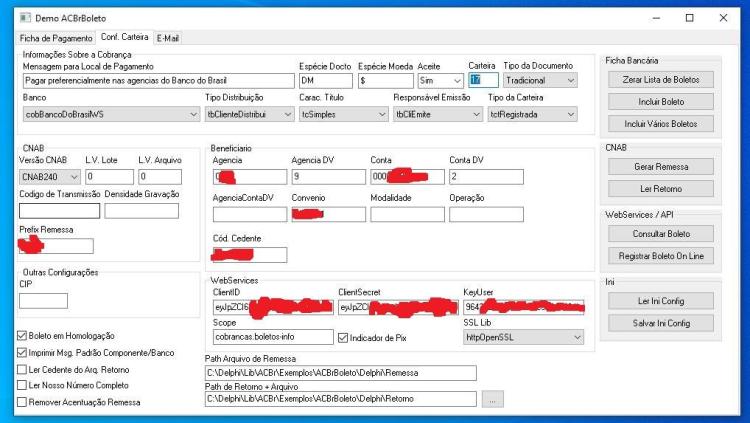Click Registrar Boleto On Line button
Viewport: 750px width, 423px height.
pos(661,256)
